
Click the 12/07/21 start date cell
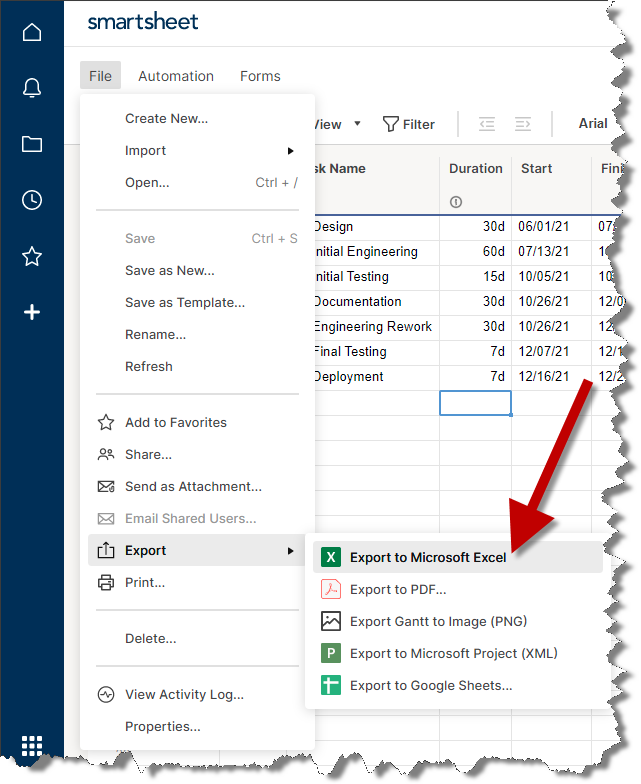pyautogui.click(x=551, y=352)
